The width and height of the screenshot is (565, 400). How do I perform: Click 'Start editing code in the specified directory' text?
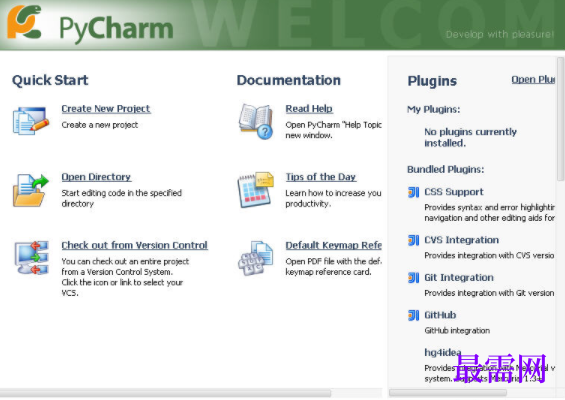pos(121,198)
